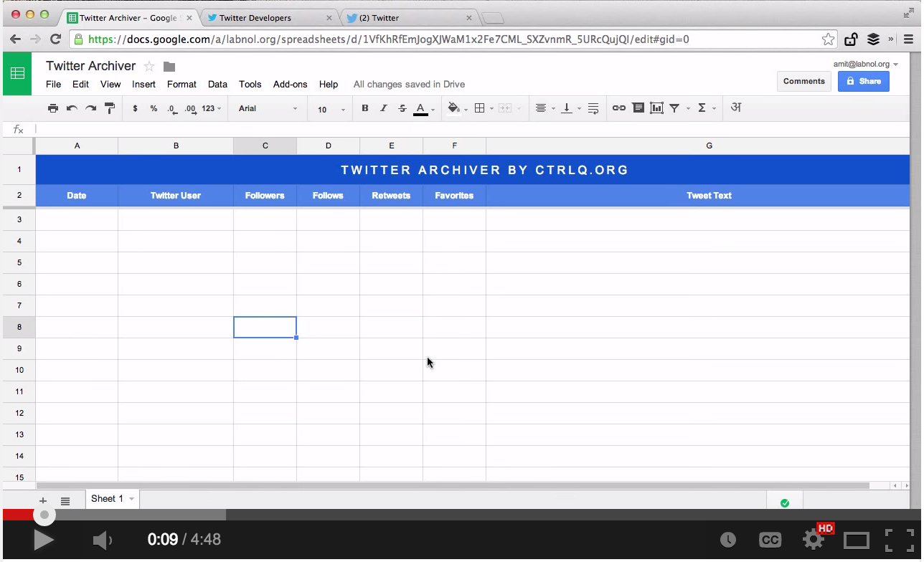Screen dimensions: 924x562
Task: Open the Edit menu
Action: [80, 84]
